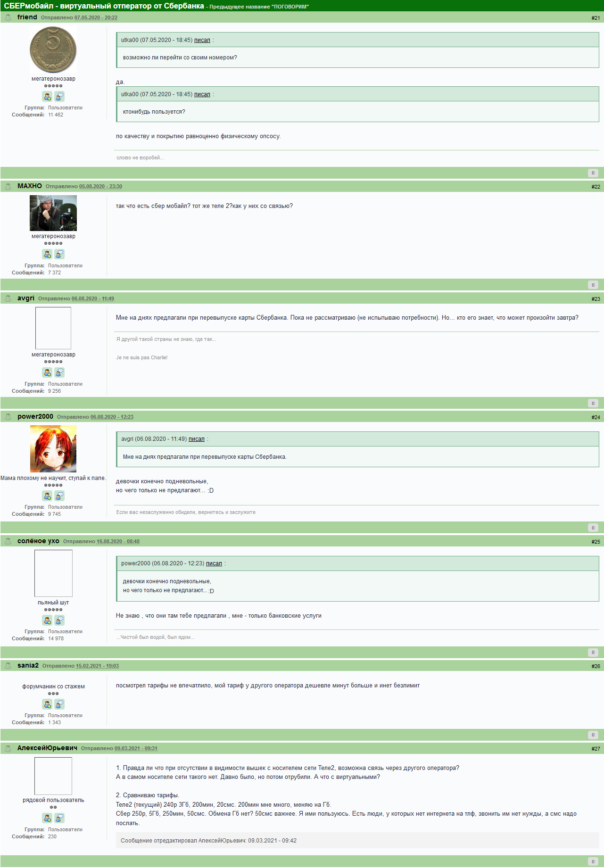604x868 pixels.
Task: Open power2000's anime avatar image
Action: pyautogui.click(x=53, y=449)
